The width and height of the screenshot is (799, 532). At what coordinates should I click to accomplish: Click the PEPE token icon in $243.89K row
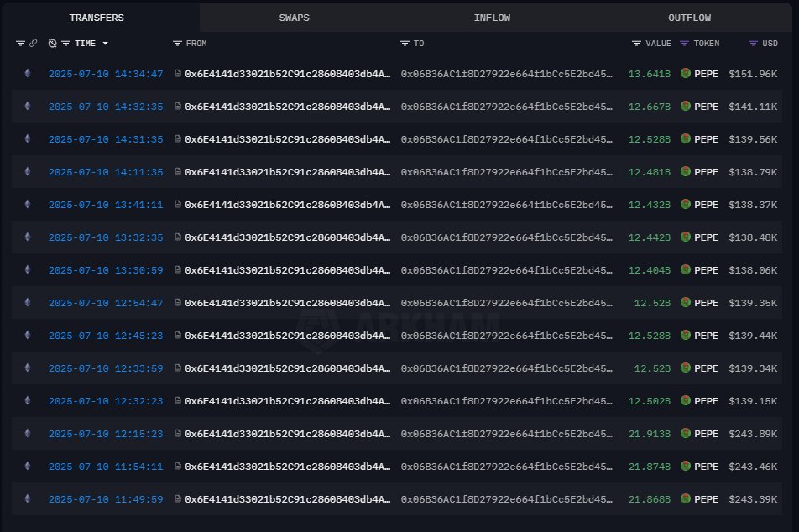pos(686,433)
